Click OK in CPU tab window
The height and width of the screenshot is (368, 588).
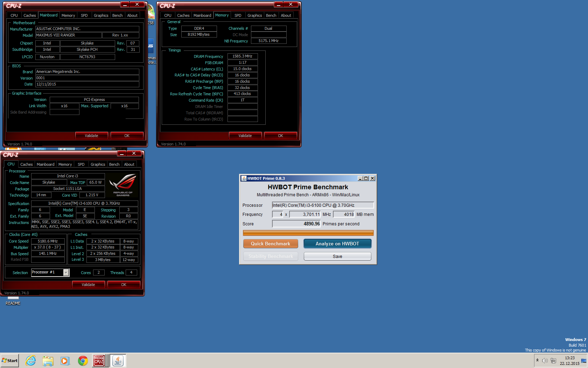pyautogui.click(x=124, y=285)
